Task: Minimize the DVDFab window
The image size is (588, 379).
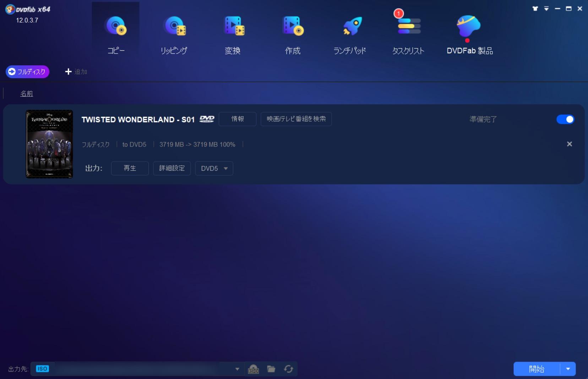Action: click(x=557, y=9)
